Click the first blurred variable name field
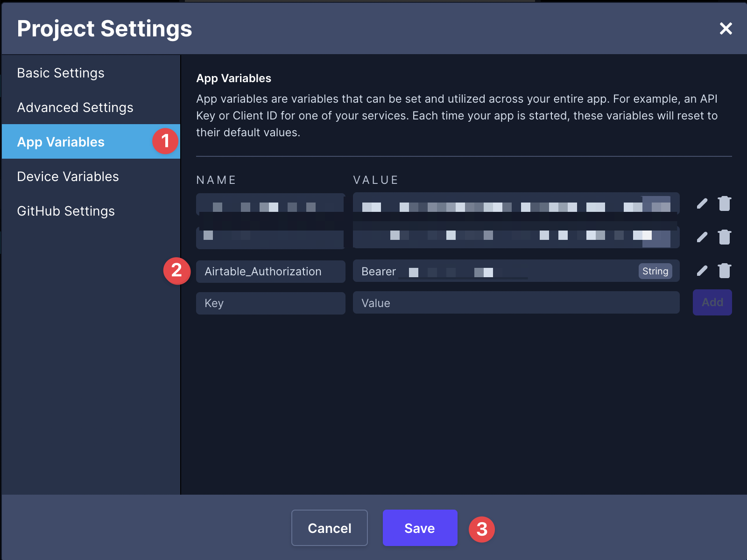 (271, 204)
